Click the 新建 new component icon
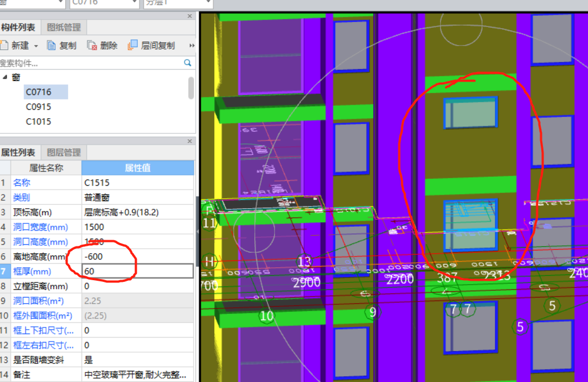Image resolution: width=588 pixels, height=382 pixels. coord(4,46)
